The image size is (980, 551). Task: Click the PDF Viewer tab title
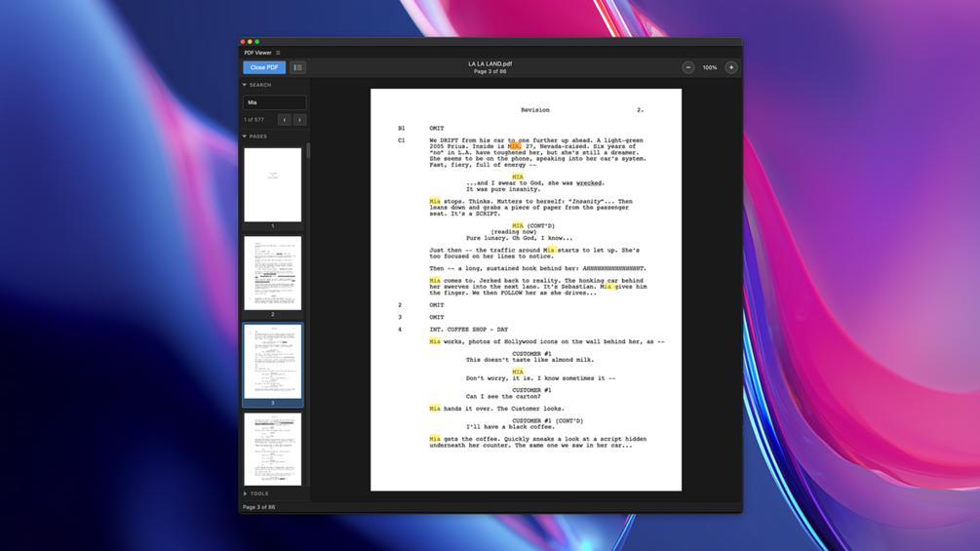click(x=257, y=53)
